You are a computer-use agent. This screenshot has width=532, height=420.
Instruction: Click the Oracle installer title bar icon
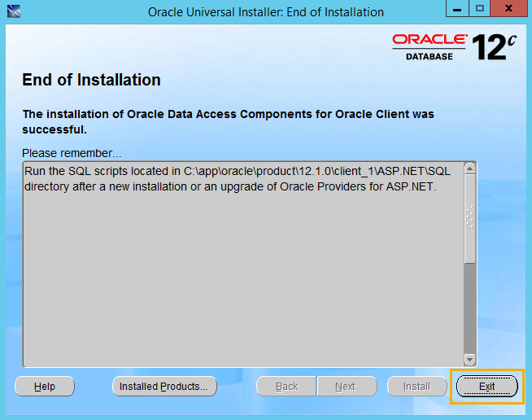click(14, 11)
